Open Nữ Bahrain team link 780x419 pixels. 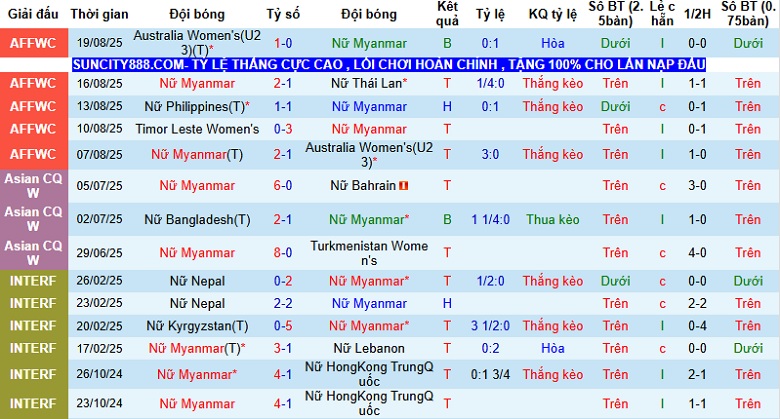tap(363, 186)
